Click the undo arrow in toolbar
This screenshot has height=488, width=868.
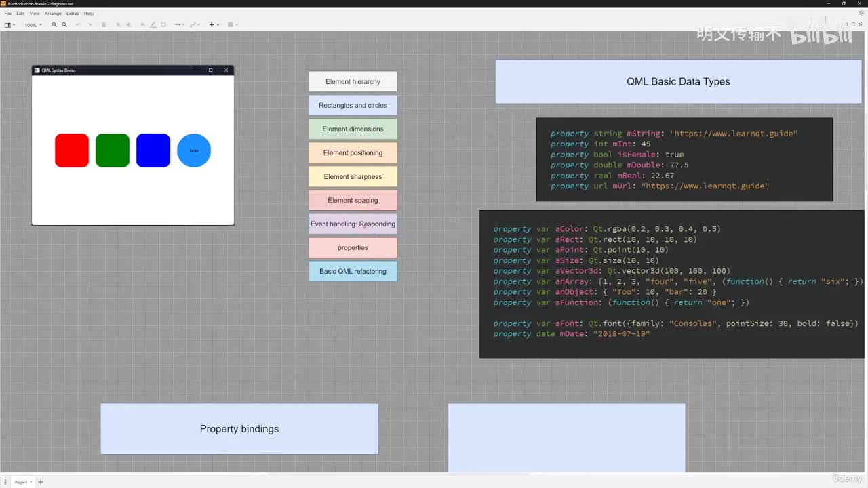point(79,25)
